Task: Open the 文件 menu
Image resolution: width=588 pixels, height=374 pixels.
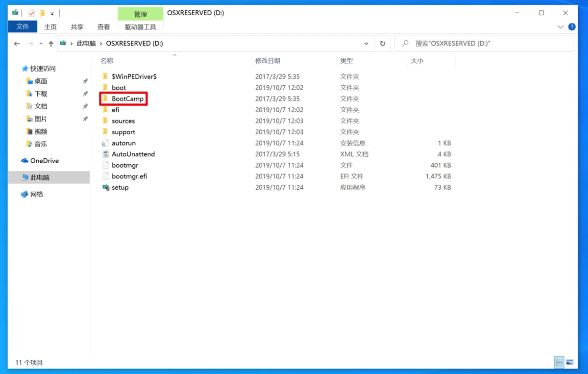Action: tap(23, 26)
